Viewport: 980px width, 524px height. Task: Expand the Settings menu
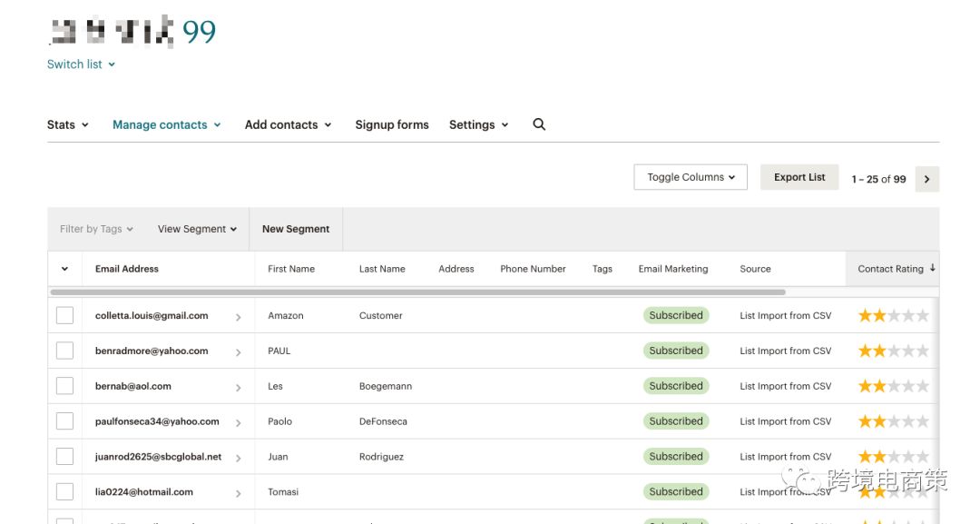pos(479,124)
